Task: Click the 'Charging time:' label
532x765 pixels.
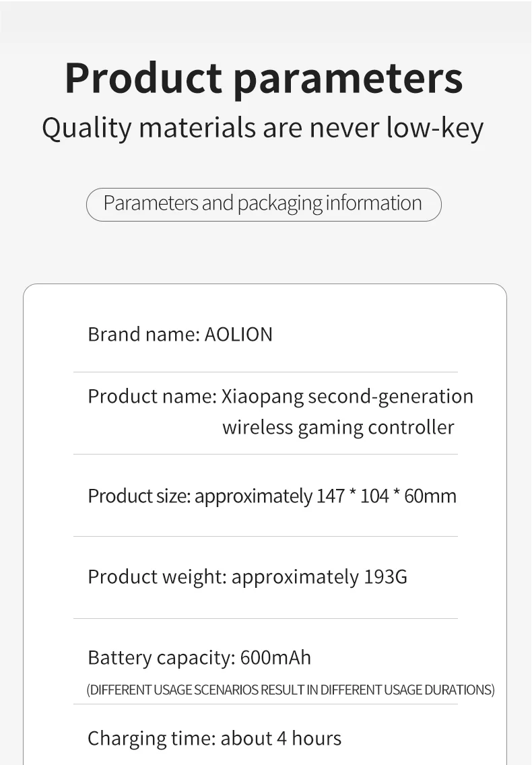Action: point(151,738)
